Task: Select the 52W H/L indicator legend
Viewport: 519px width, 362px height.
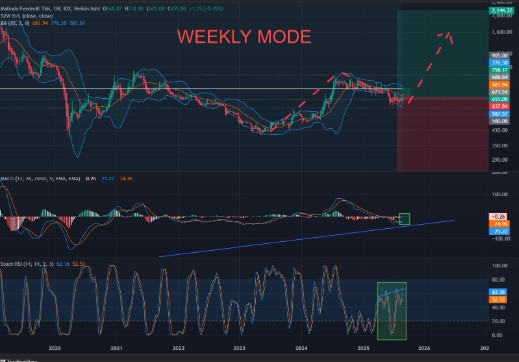Action: (x=27, y=16)
